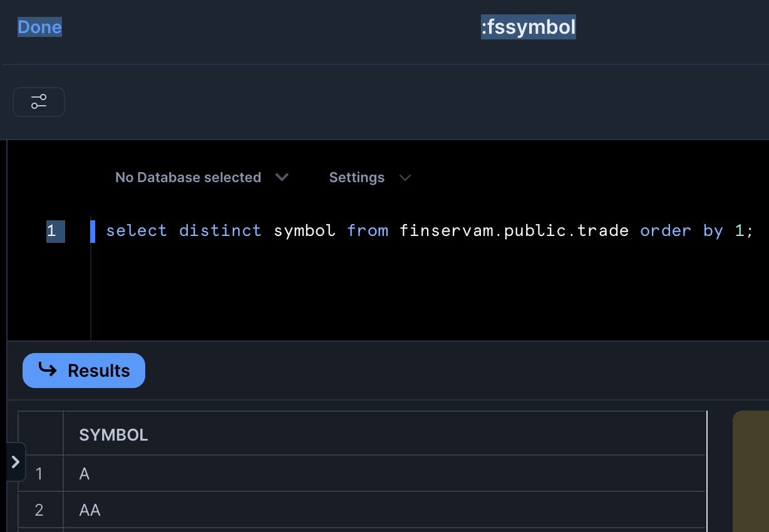Screen dimensions: 769x532
Task: Click the 'distinct' keyword in SQL editor
Action: (220, 231)
